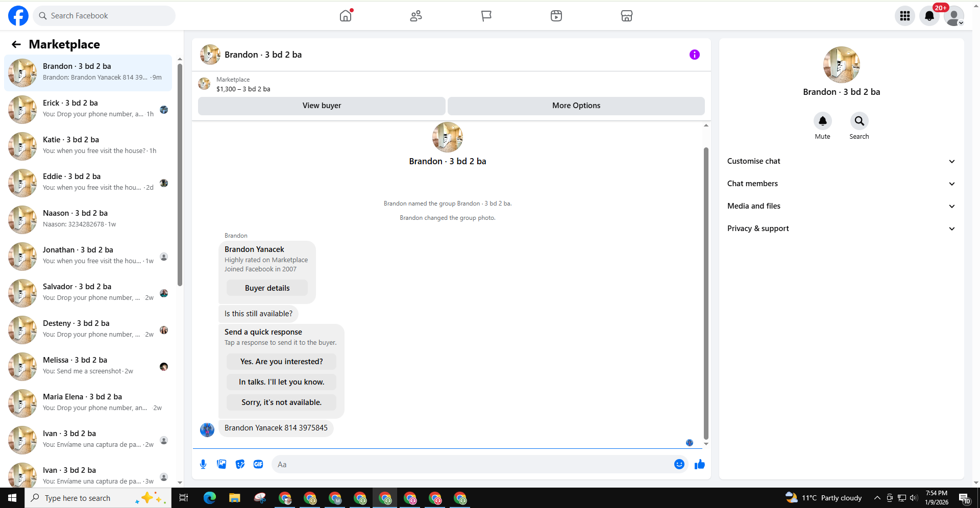This screenshot has width=980, height=508.
Task: Open the Pages flag tab
Action: pos(486,16)
